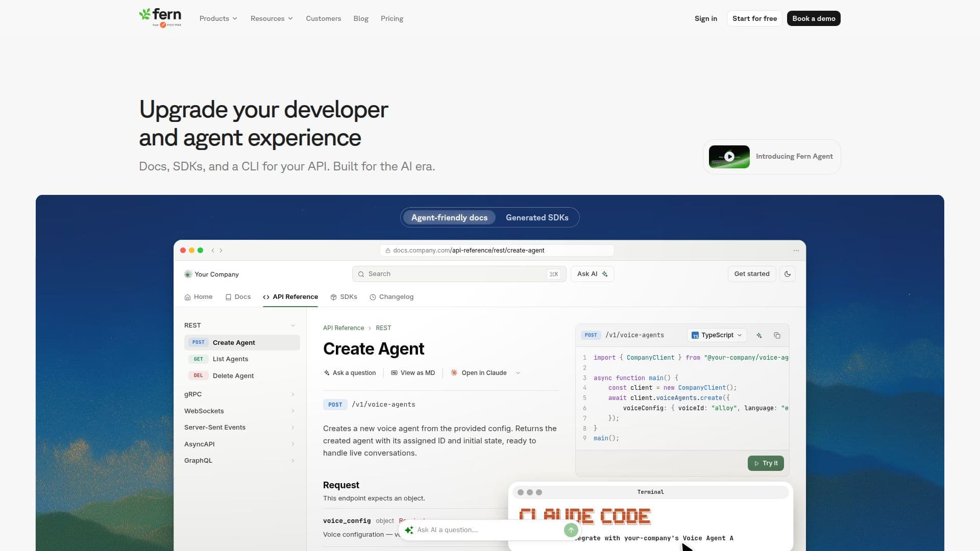Image resolution: width=980 pixels, height=551 pixels.
Task: Open the Blog link
Action: 360,18
